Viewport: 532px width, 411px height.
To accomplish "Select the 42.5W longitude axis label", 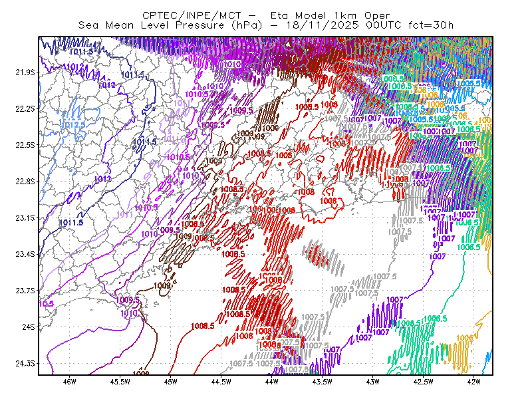I will (x=423, y=382).
